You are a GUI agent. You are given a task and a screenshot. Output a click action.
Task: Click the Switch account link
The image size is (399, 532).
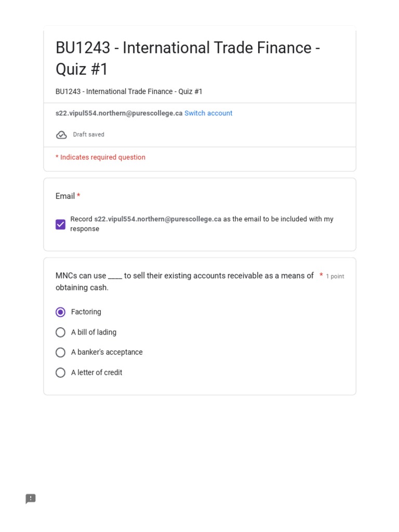(208, 113)
